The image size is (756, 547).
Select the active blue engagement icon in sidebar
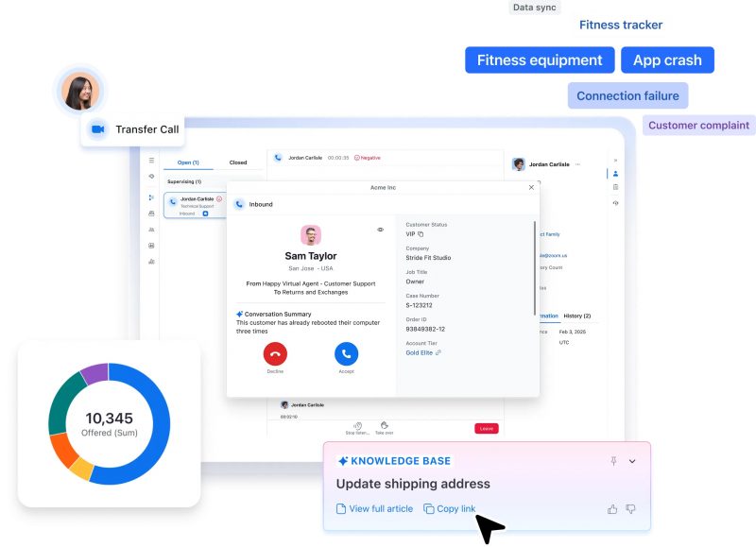pos(151,197)
